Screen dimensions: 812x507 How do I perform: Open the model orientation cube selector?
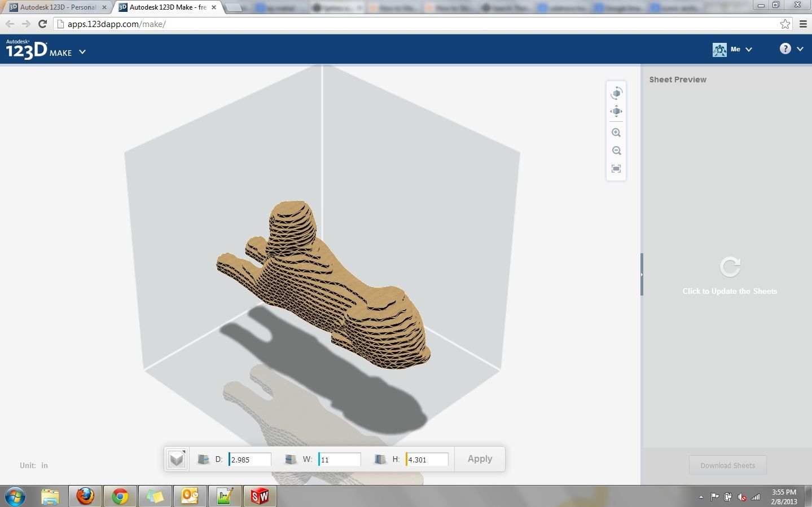(x=176, y=458)
